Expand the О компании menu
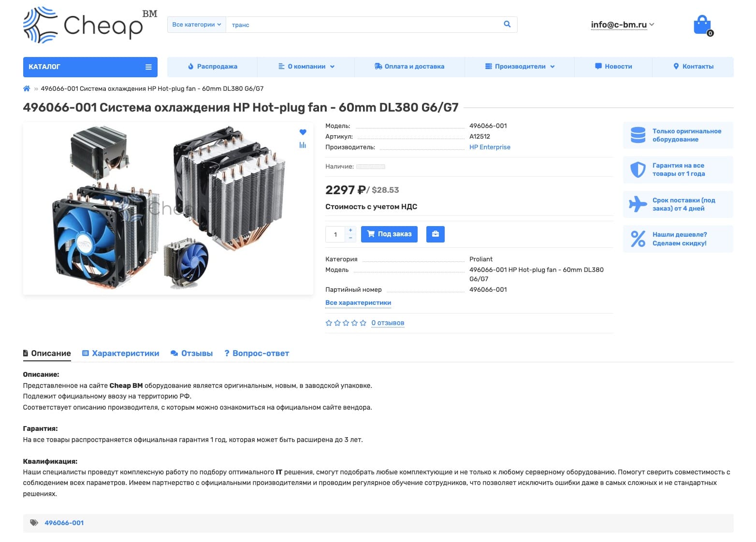This screenshot has height=542, width=756. pyautogui.click(x=306, y=67)
